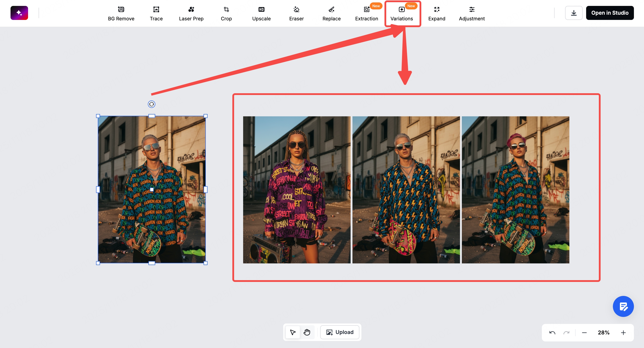Open the Trace tool
The height and width of the screenshot is (348, 644).
[156, 14]
